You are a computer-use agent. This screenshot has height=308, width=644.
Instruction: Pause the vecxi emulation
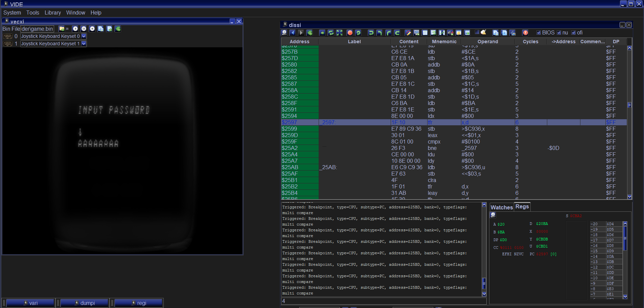tap(84, 29)
